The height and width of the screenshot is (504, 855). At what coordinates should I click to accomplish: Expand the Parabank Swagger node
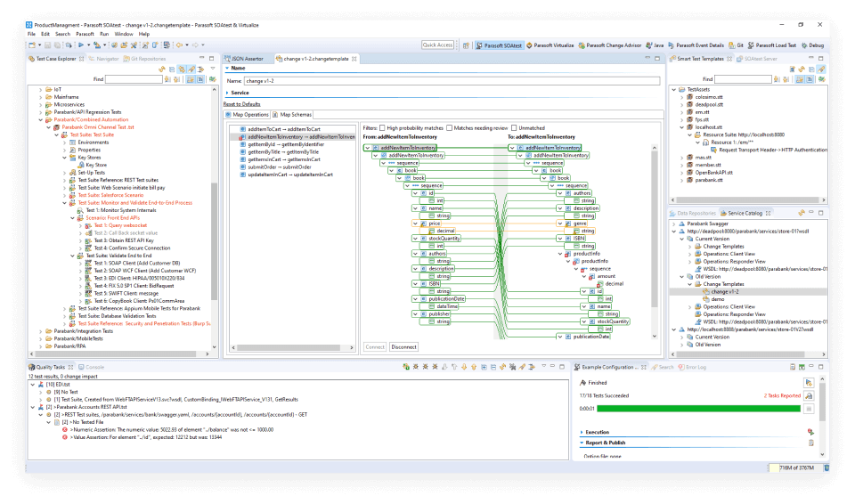pos(674,224)
